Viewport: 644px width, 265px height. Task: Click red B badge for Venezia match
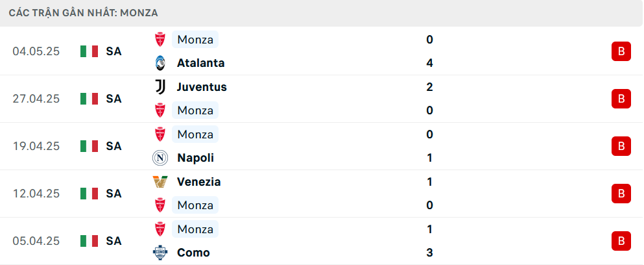click(621, 194)
